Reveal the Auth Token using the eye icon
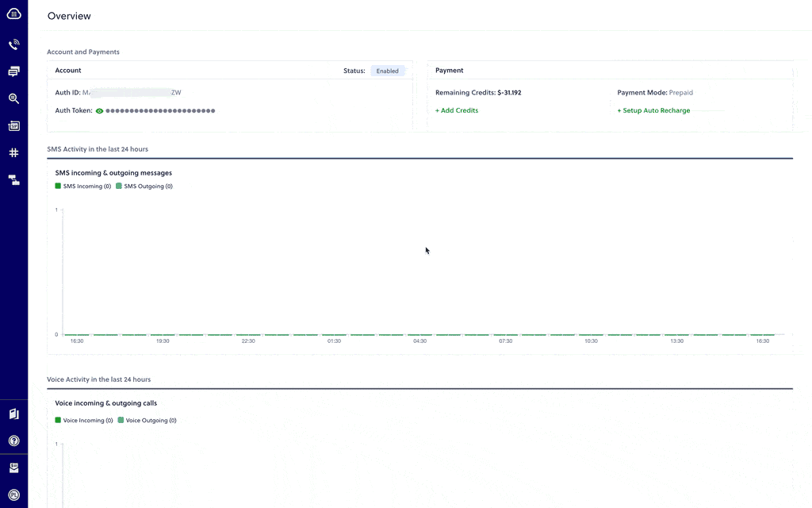Screen dimensions: 812x508 (x=98, y=110)
